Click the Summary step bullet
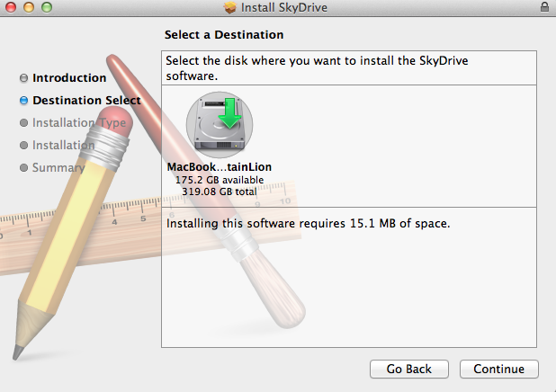 [24, 168]
